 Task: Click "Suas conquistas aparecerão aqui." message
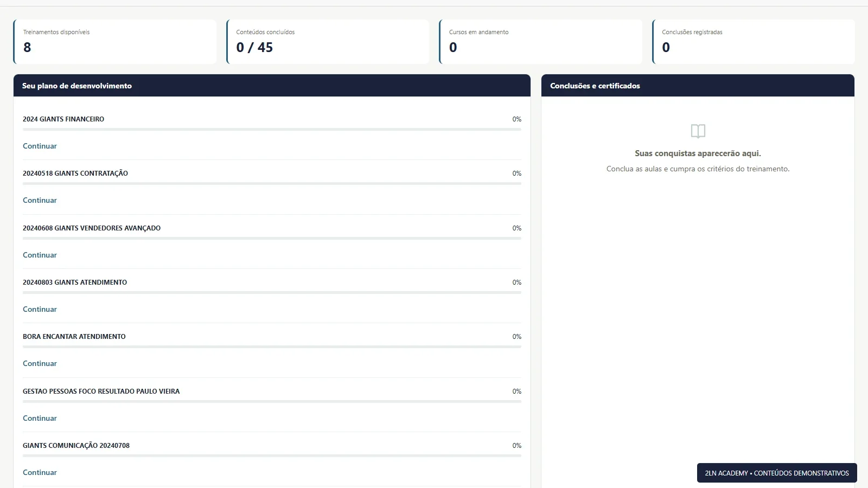[x=698, y=153]
